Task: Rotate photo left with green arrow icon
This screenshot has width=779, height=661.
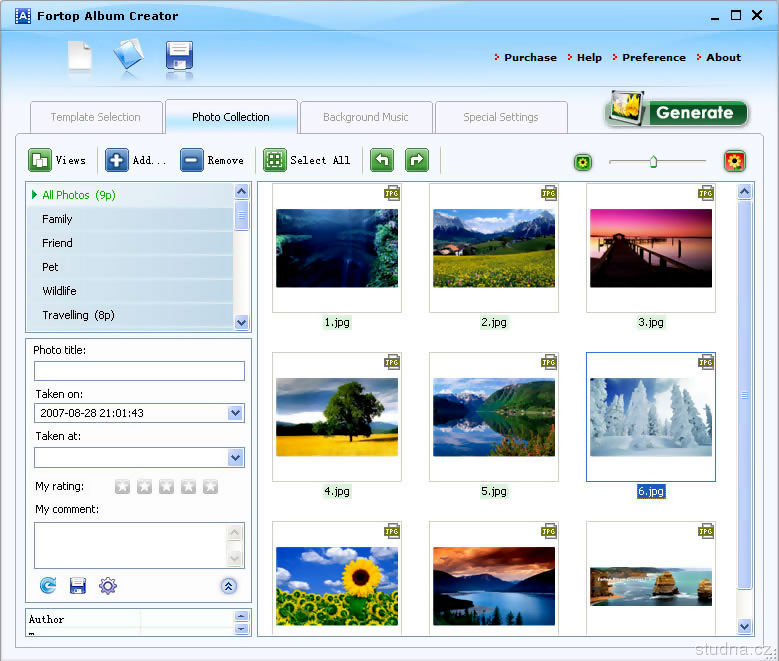Action: (381, 160)
